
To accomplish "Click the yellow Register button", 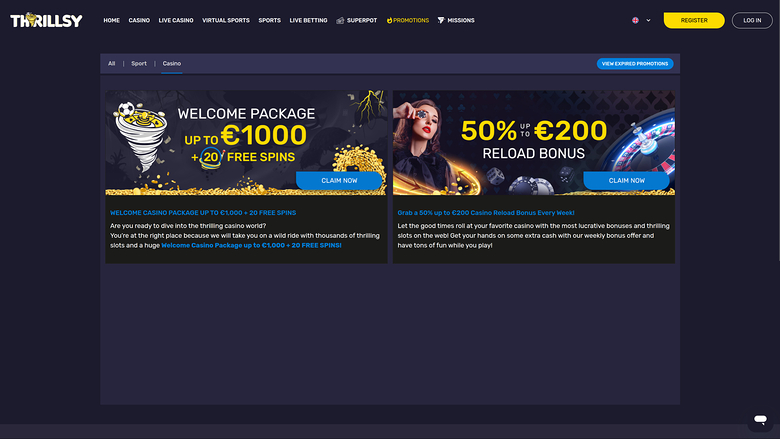I will point(694,20).
